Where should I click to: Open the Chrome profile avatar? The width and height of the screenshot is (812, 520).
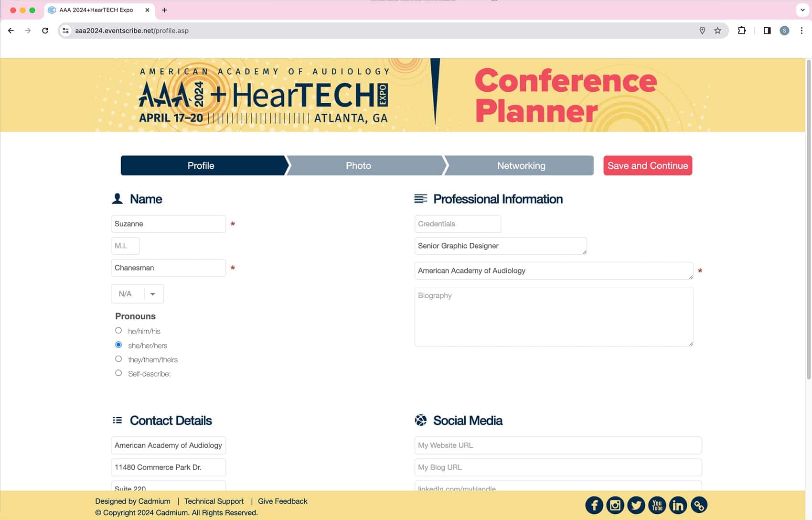click(784, 31)
